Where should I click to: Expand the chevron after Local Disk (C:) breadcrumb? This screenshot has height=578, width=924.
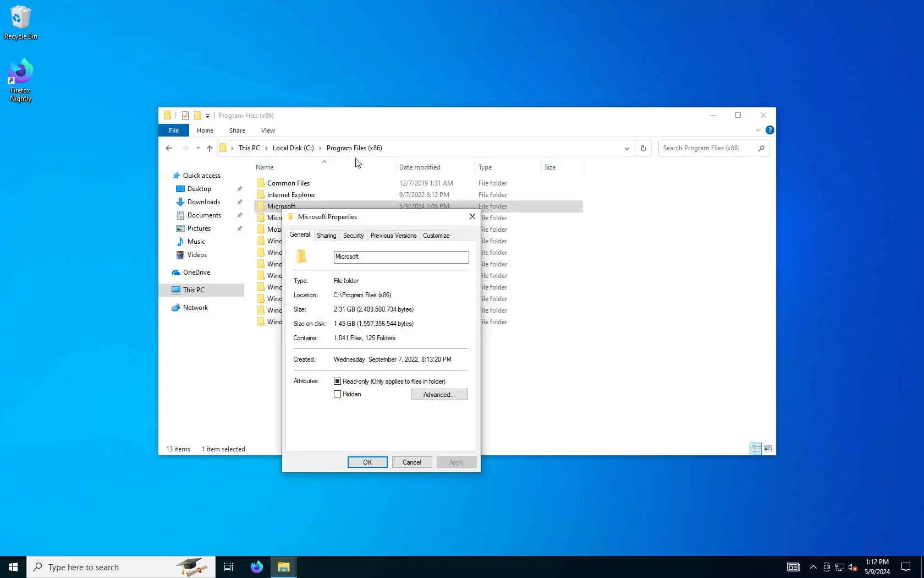(x=320, y=148)
